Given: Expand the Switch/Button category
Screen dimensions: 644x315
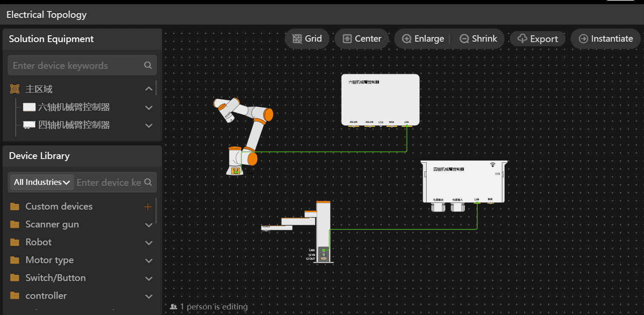Looking at the screenshot, I should click(x=148, y=278).
